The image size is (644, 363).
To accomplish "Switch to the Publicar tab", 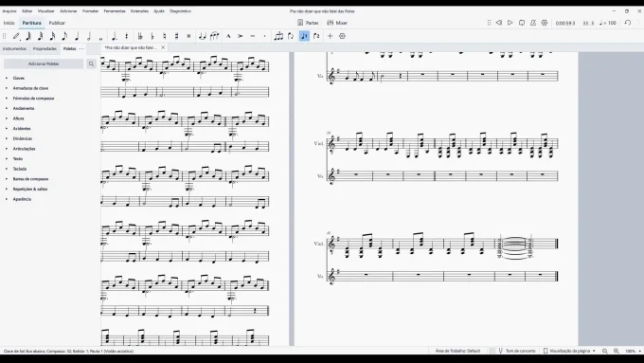I will 57,23.
